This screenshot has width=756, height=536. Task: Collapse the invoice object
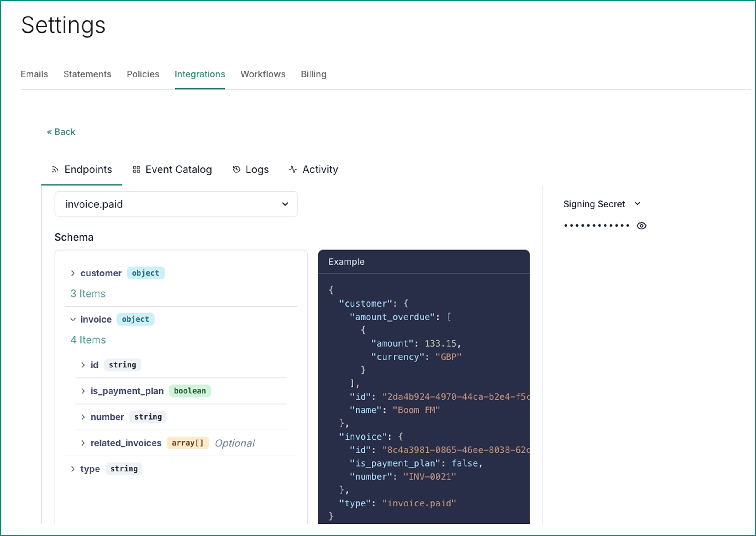73,319
